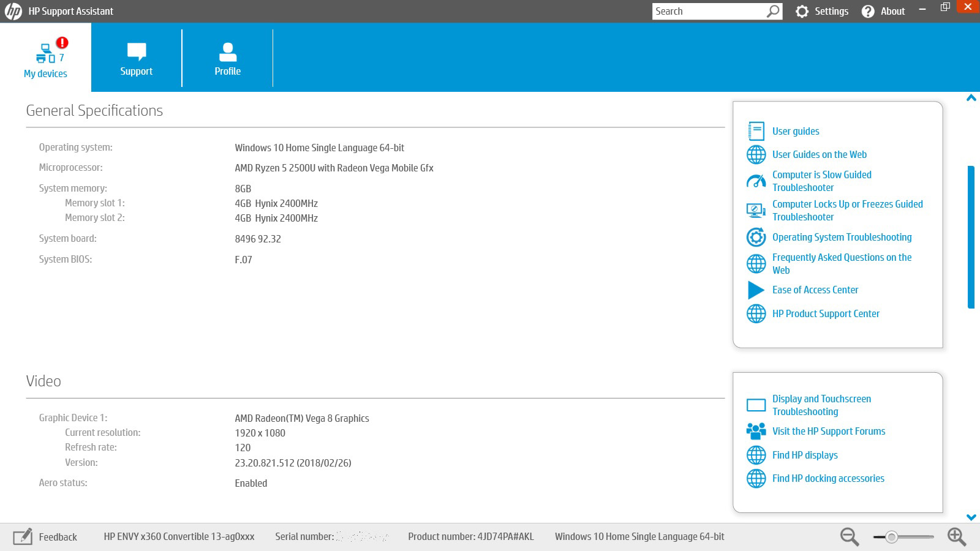Open HP Product Support Center link

tap(826, 313)
